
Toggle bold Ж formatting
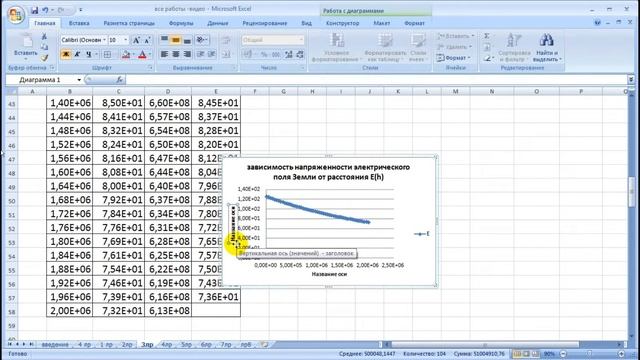(x=65, y=54)
